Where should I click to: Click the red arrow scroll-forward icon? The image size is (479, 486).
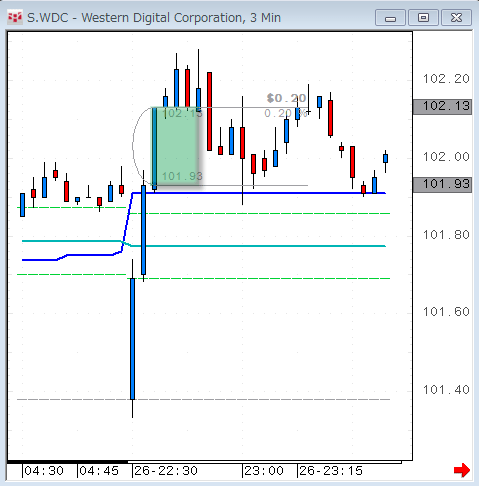462,470
